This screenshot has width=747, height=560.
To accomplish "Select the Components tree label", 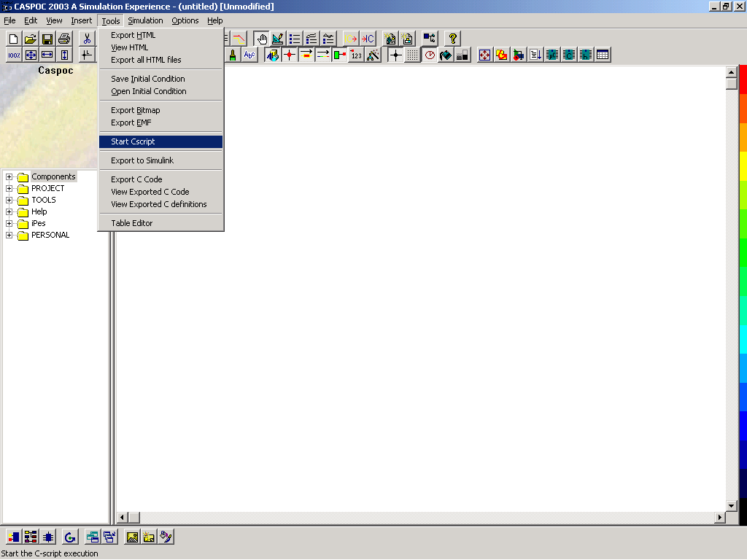I will (53, 176).
